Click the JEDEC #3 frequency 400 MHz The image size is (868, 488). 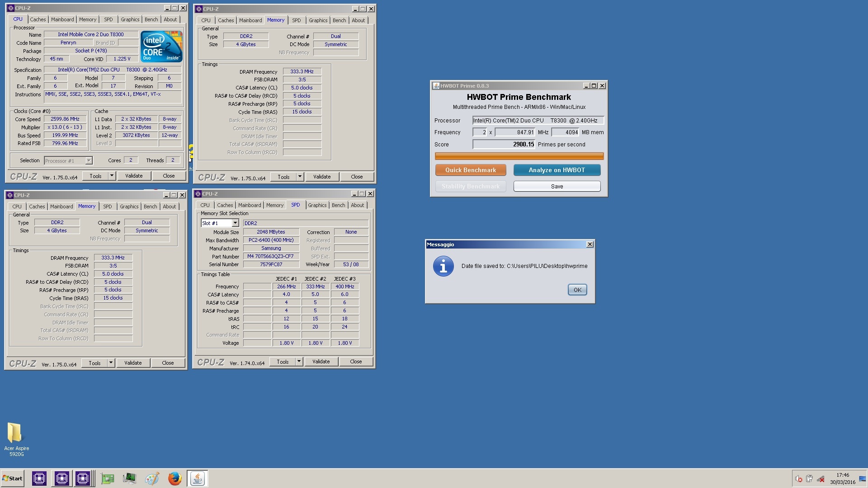coord(344,287)
